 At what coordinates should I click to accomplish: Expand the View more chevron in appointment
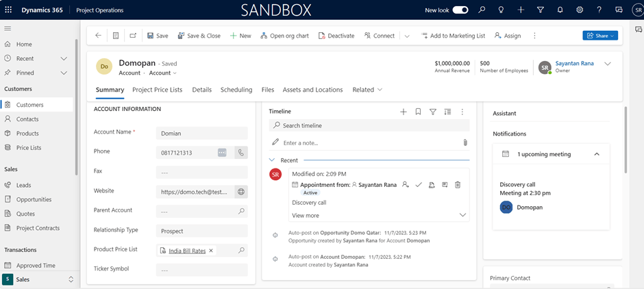coord(462,215)
